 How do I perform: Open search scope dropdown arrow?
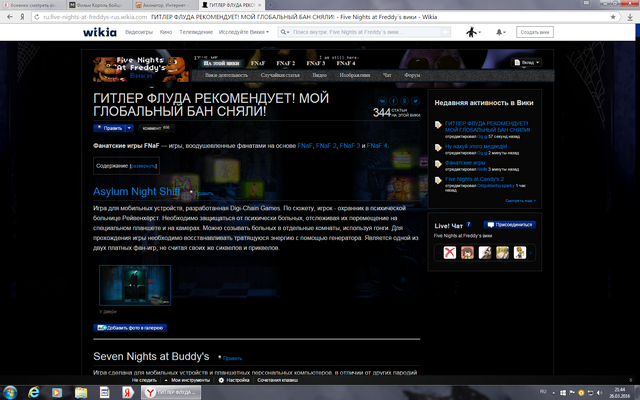288,32
